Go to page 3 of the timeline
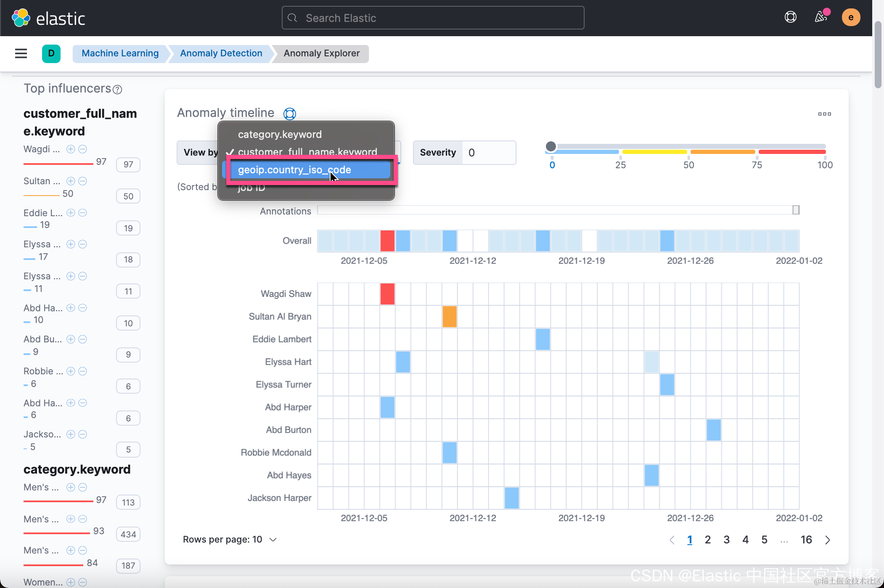 pyautogui.click(x=726, y=540)
